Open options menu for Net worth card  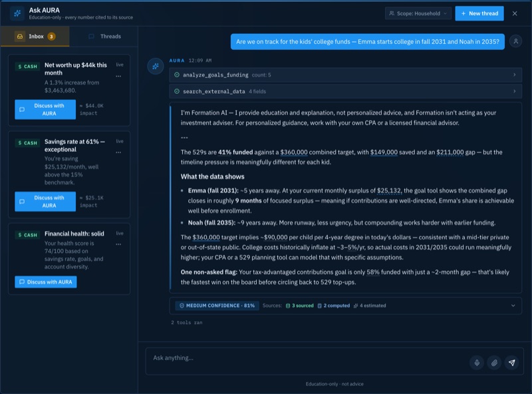click(x=118, y=76)
